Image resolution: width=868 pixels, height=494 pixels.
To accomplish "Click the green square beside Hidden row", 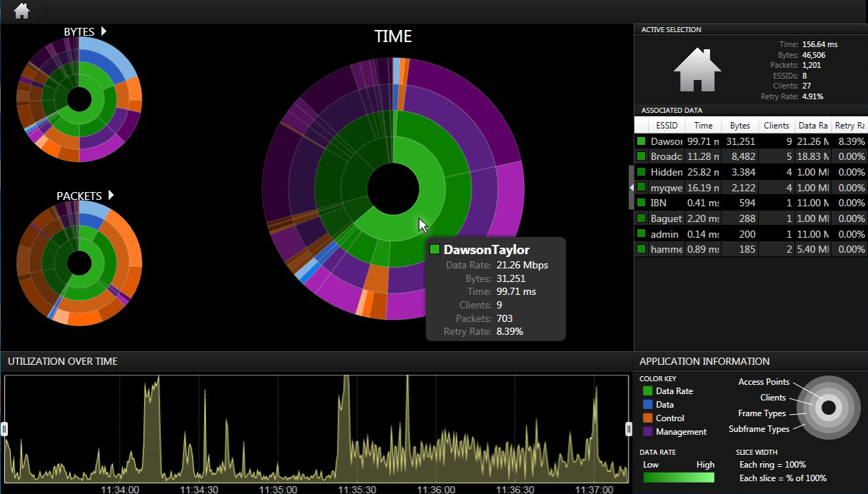I will (x=641, y=172).
